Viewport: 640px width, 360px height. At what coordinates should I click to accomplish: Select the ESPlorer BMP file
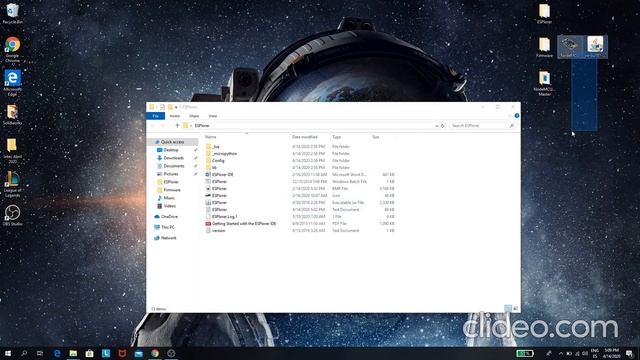point(300,189)
